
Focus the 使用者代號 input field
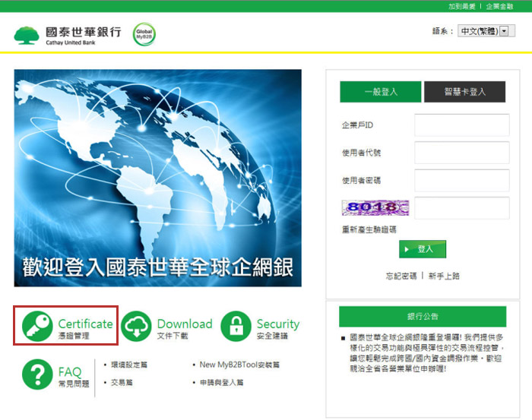462,153
